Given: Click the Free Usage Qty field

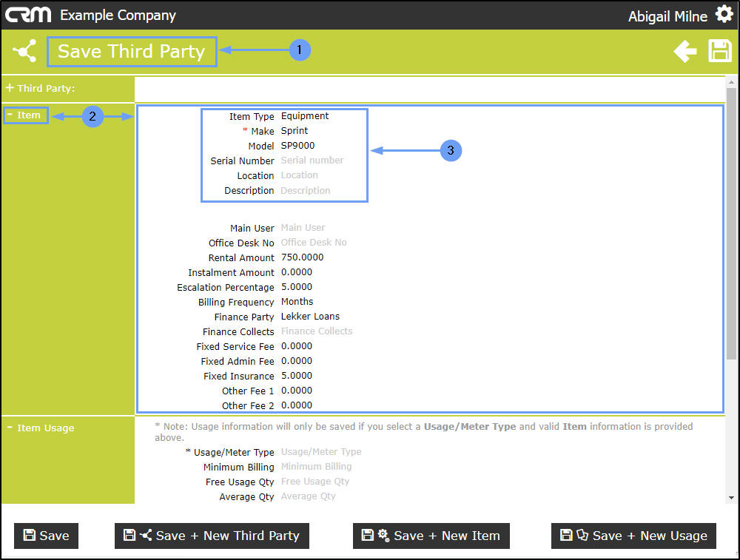Looking at the screenshot, I should [315, 482].
